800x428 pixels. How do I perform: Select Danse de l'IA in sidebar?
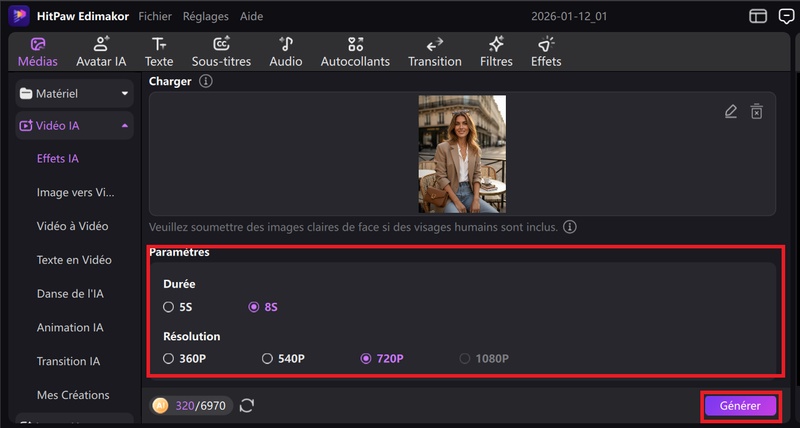[70, 294]
